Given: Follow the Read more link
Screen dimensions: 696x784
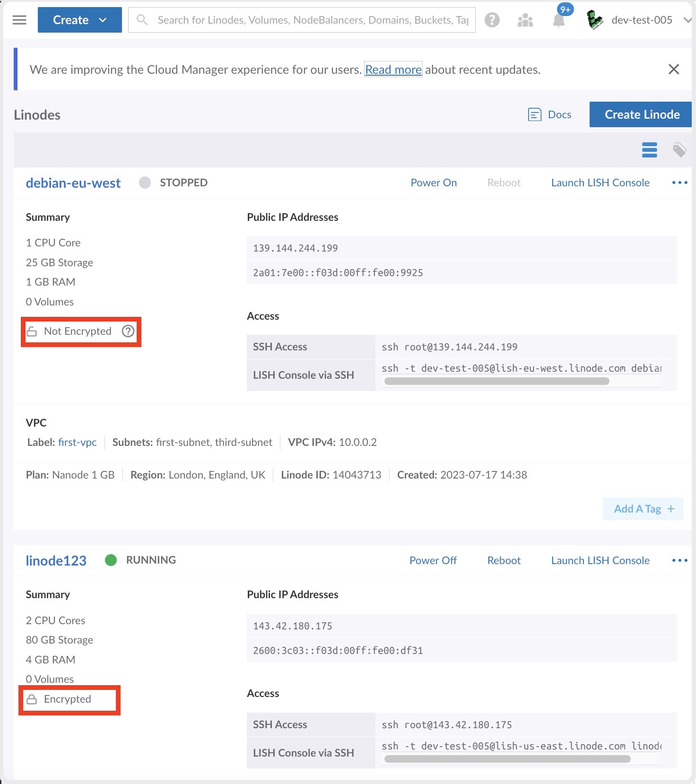Looking at the screenshot, I should pos(393,70).
